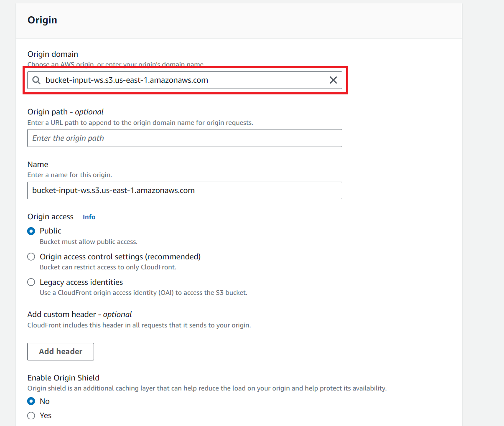504x426 pixels.
Task: Click the 'Bucket can restrict access to only CloudFront' description
Action: pos(108,267)
